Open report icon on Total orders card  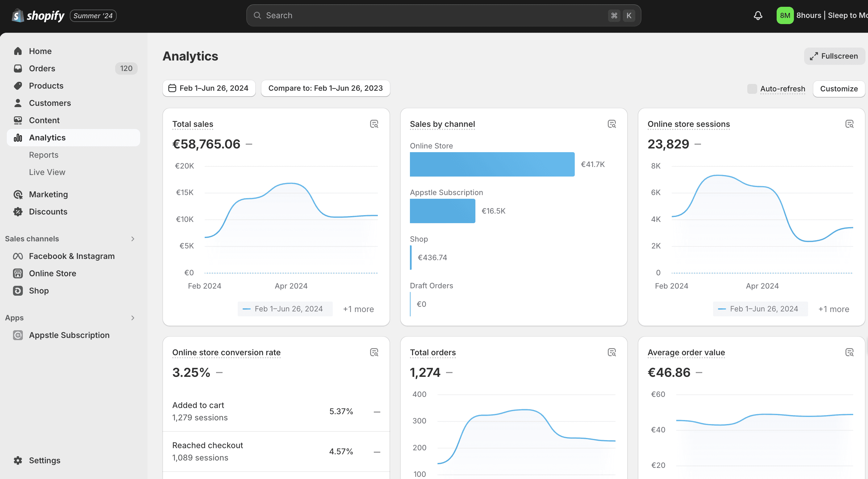[x=611, y=352]
